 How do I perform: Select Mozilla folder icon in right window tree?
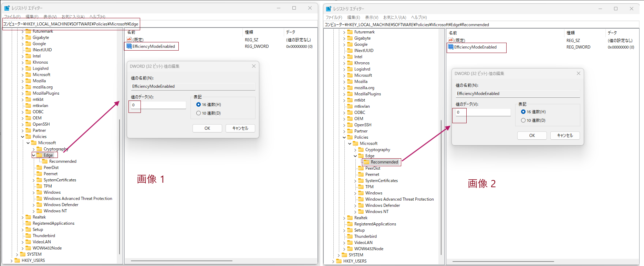(x=350, y=82)
